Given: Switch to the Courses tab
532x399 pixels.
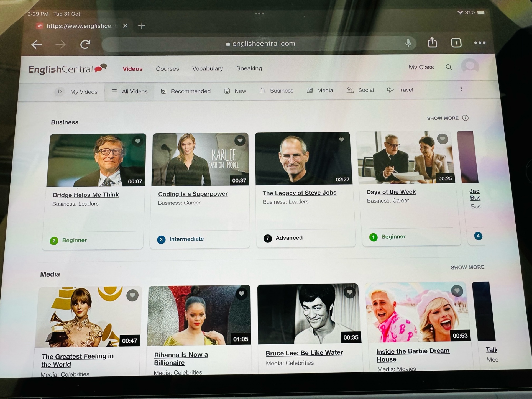Looking at the screenshot, I should (x=167, y=69).
